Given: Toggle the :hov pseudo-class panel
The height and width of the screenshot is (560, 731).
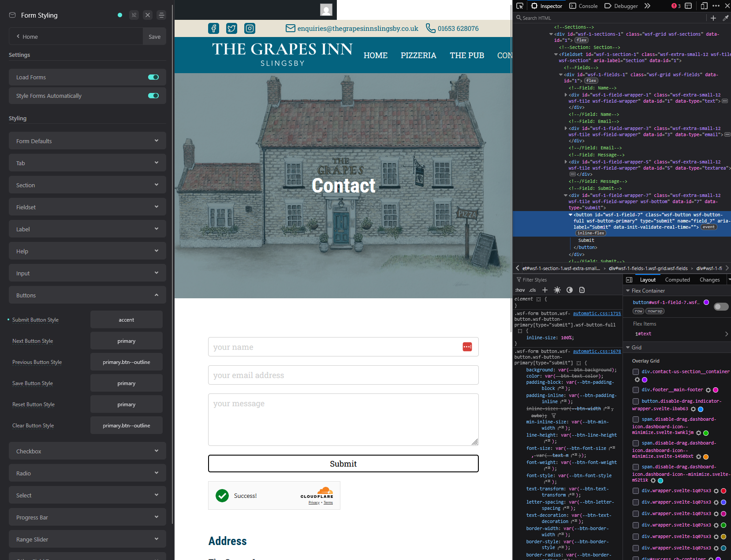Looking at the screenshot, I should 520,290.
